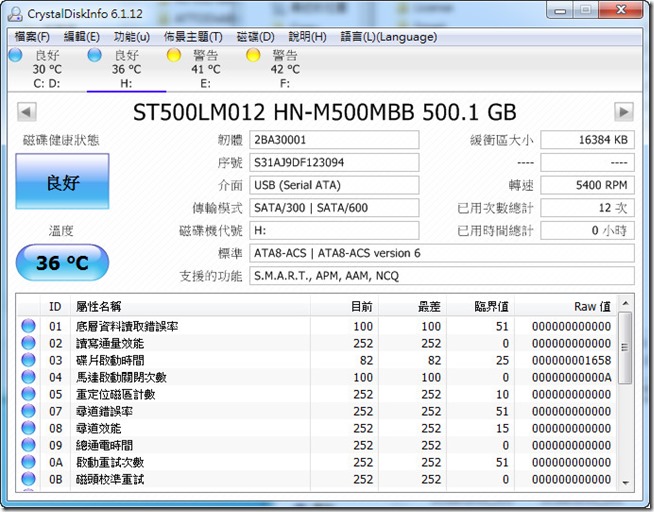Go to next disk with right arrow
The width and height of the screenshot is (654, 512).
coord(624,112)
